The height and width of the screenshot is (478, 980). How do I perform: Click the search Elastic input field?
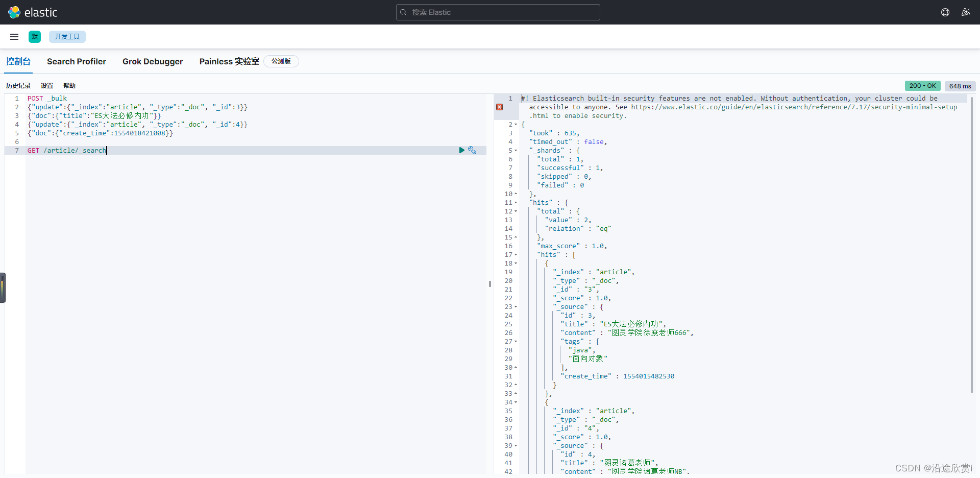(x=498, y=12)
